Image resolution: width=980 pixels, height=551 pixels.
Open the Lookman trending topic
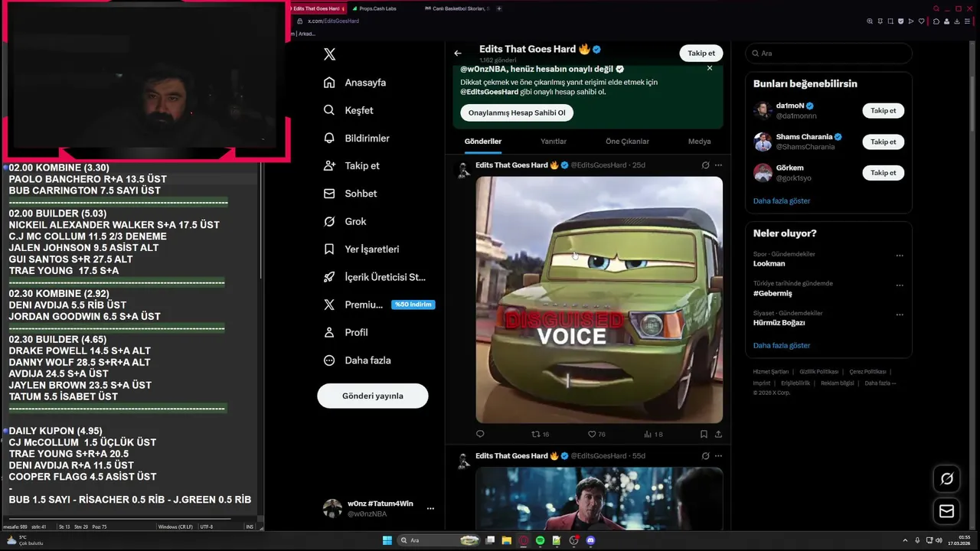(x=769, y=263)
